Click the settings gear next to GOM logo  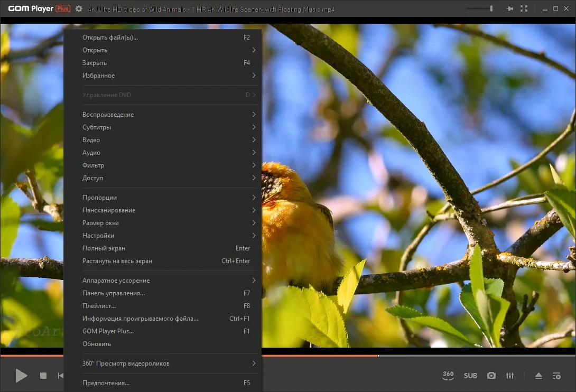pos(79,8)
